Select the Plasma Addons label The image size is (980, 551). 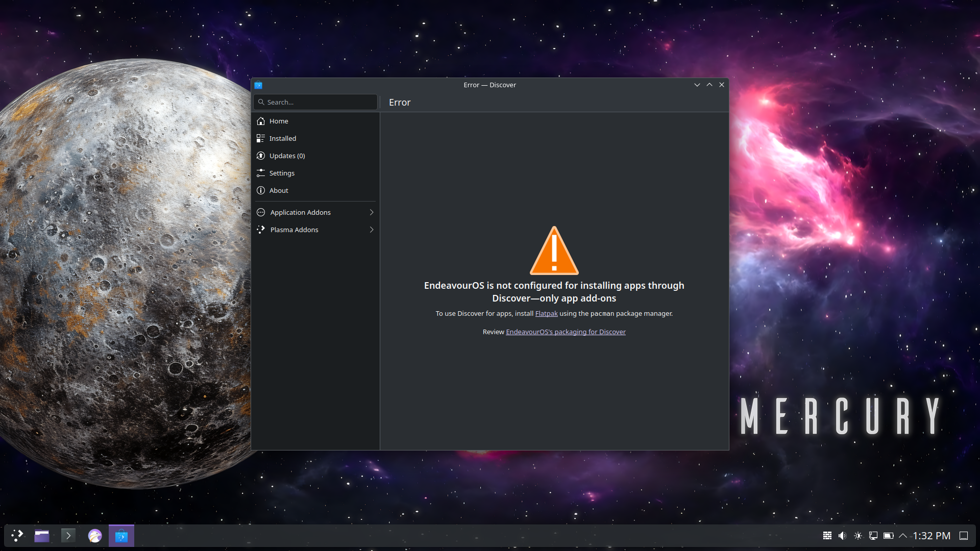click(x=295, y=230)
